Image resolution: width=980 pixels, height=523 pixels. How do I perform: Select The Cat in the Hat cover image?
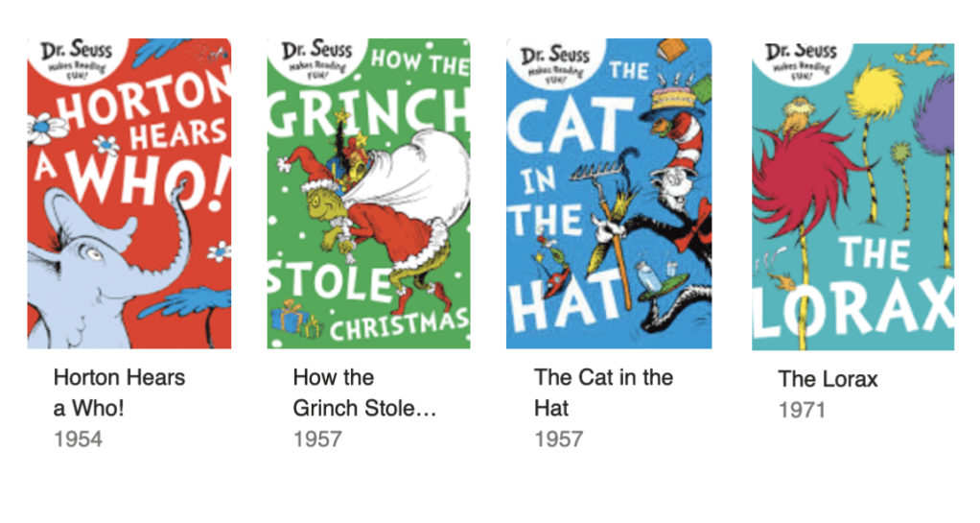point(608,192)
